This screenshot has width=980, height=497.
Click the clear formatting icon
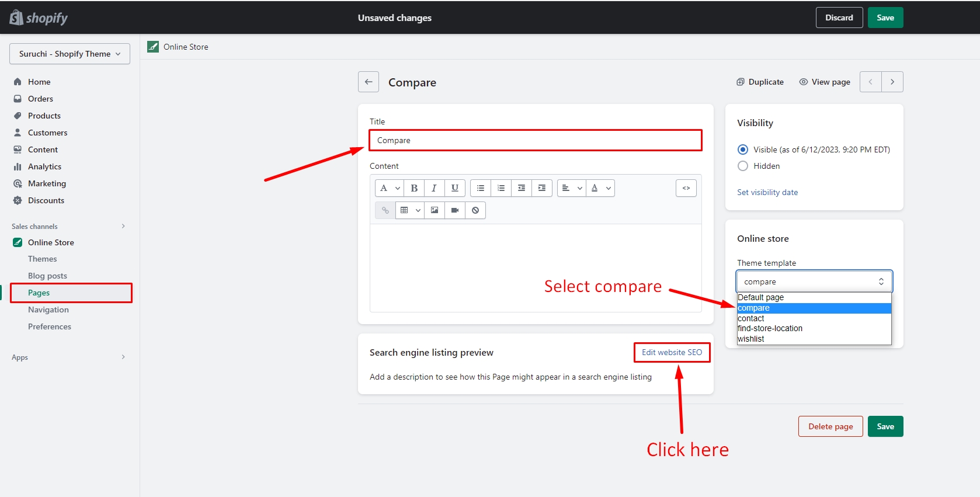click(x=475, y=210)
